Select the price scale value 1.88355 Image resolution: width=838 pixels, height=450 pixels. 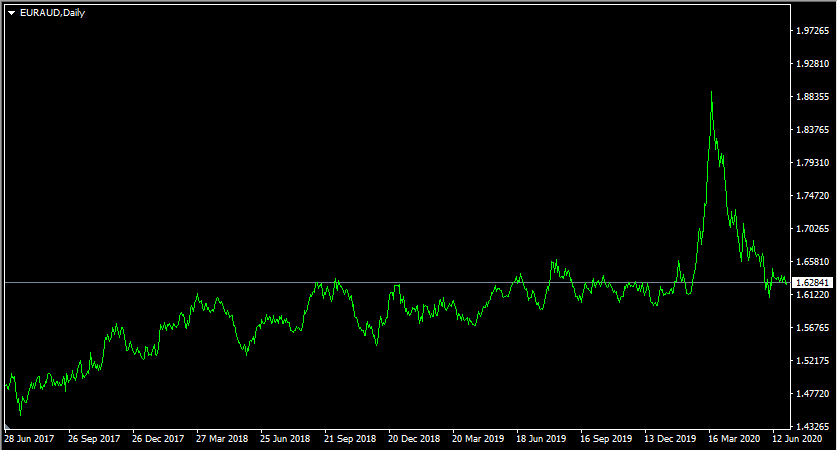point(812,97)
